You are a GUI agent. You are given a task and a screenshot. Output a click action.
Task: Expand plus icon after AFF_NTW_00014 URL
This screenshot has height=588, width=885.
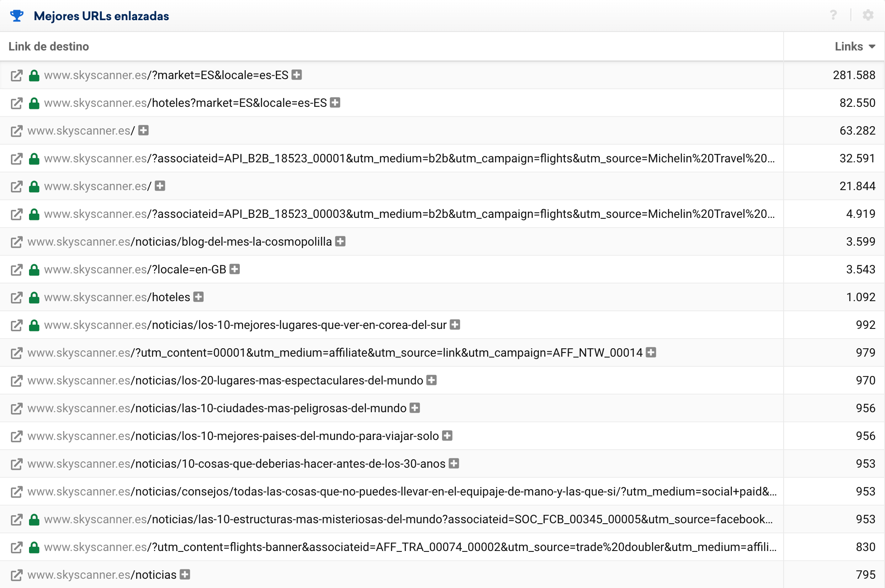(651, 352)
